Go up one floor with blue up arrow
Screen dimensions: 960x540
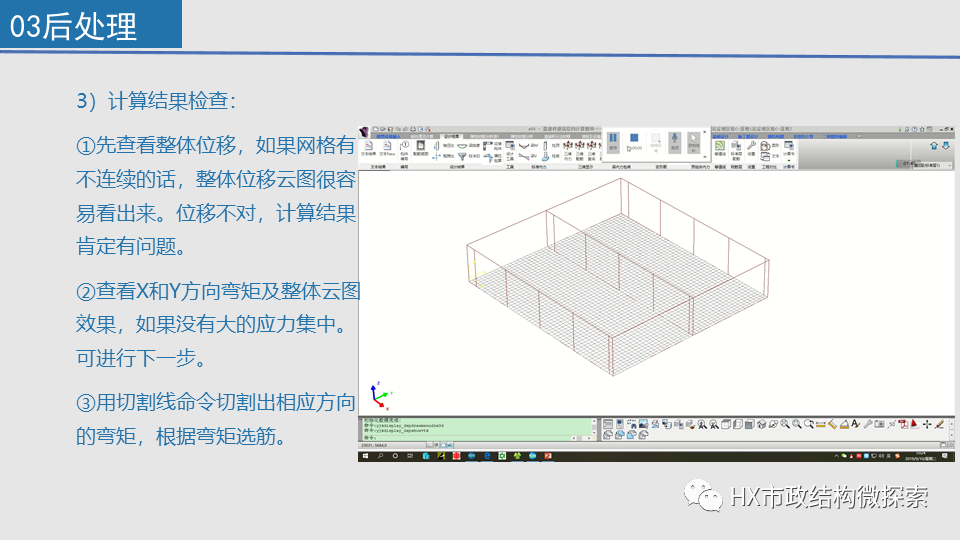[934, 146]
